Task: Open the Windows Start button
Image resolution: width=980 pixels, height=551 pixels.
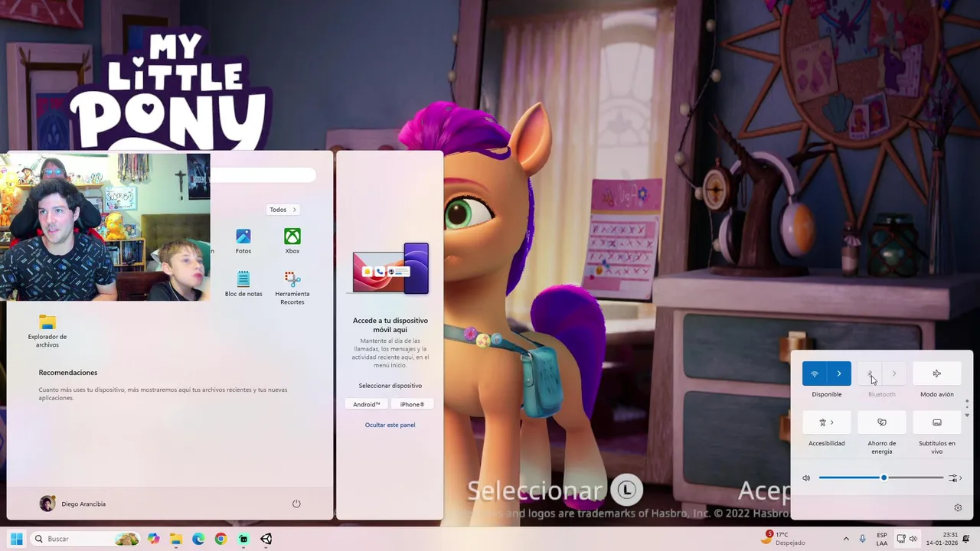Action: coord(16,539)
